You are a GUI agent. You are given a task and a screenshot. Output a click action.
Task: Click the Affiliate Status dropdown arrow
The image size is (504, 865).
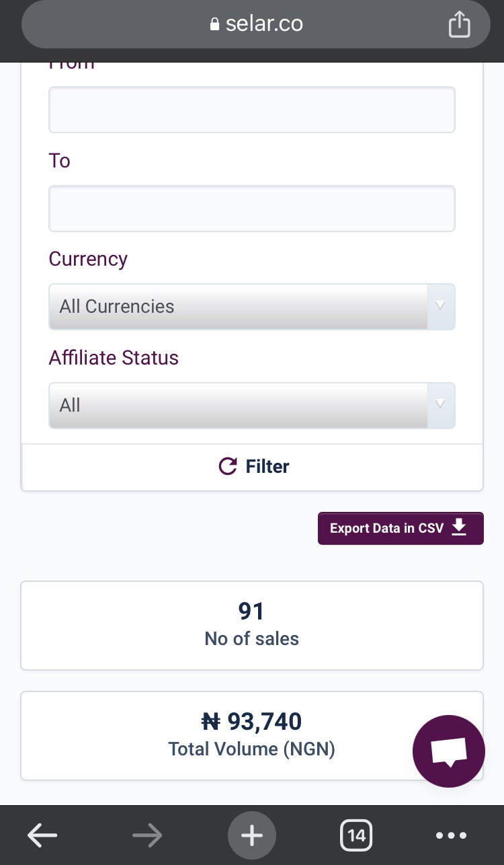pos(441,406)
